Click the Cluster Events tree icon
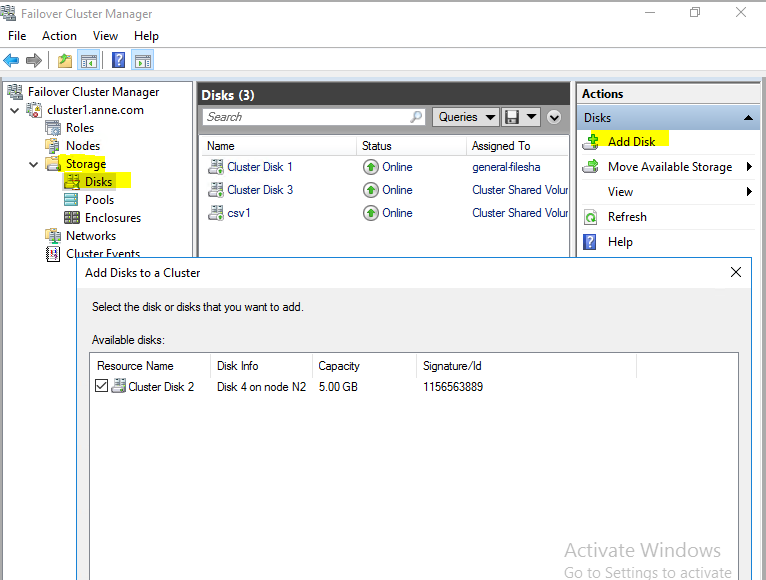 53,254
